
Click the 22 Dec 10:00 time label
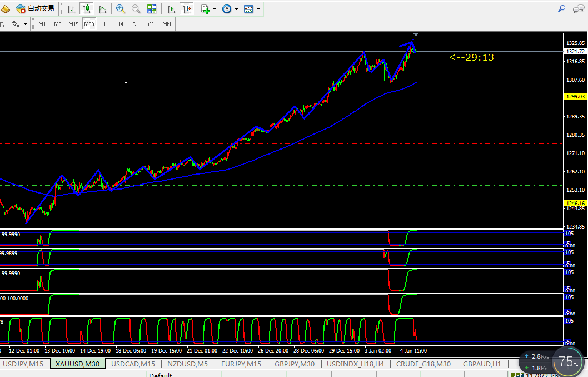coord(237,351)
